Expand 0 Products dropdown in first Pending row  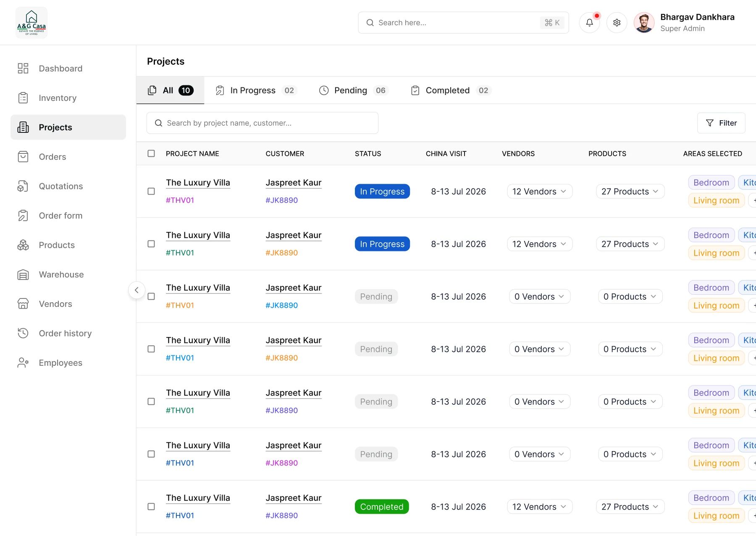pyautogui.click(x=630, y=296)
